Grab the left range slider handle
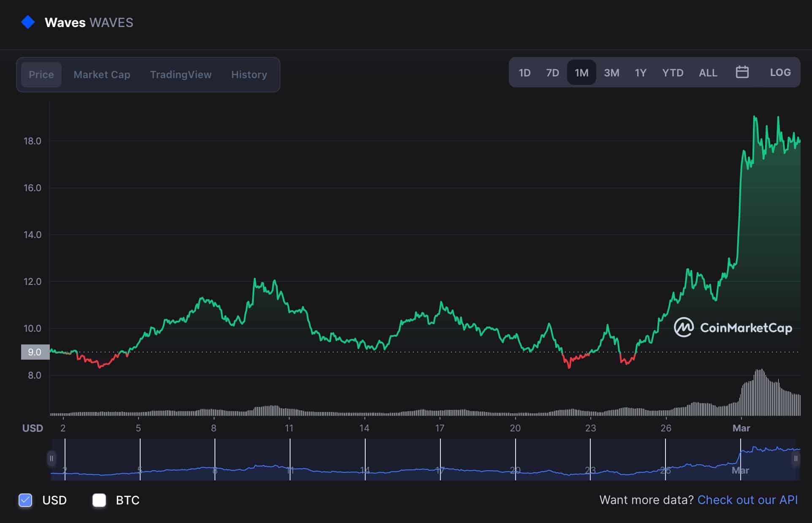812x523 pixels. 52,458
